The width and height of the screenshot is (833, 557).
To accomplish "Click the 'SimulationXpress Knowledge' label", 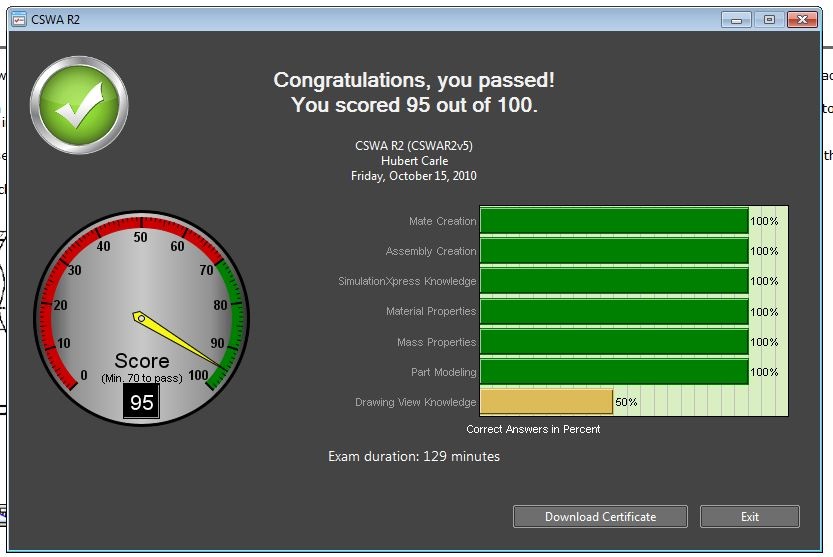I will [407, 281].
